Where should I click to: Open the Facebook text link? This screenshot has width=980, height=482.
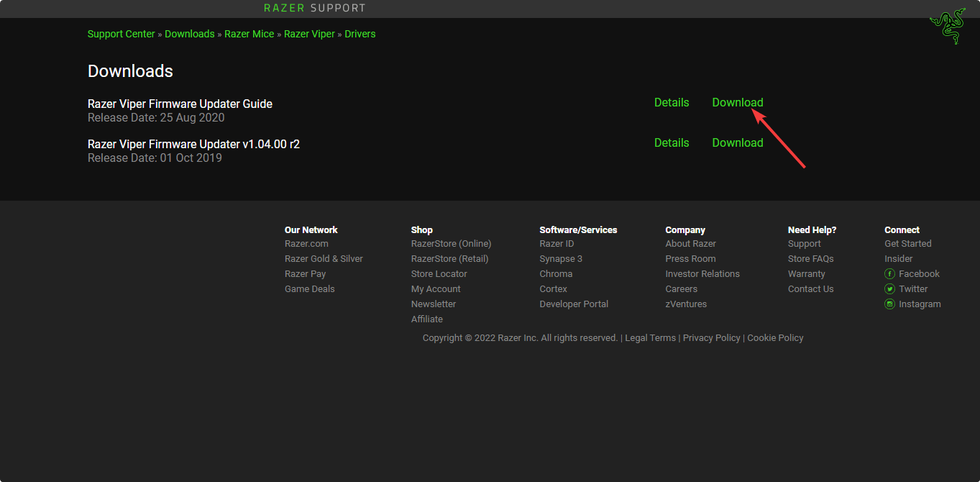pos(919,273)
